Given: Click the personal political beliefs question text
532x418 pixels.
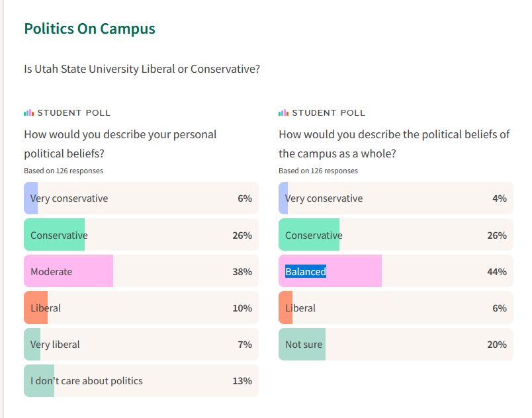Looking at the screenshot, I should (x=120, y=144).
